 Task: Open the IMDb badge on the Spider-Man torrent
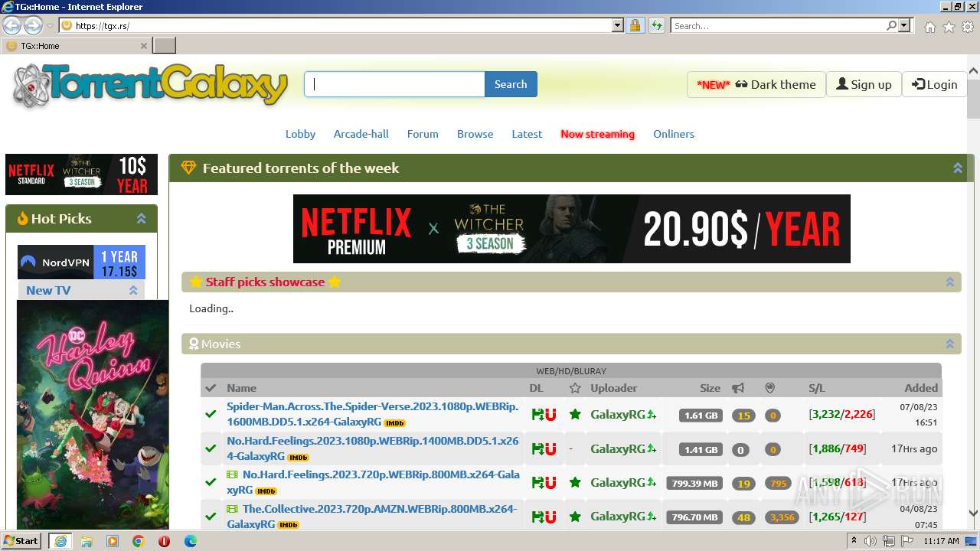pyautogui.click(x=394, y=422)
